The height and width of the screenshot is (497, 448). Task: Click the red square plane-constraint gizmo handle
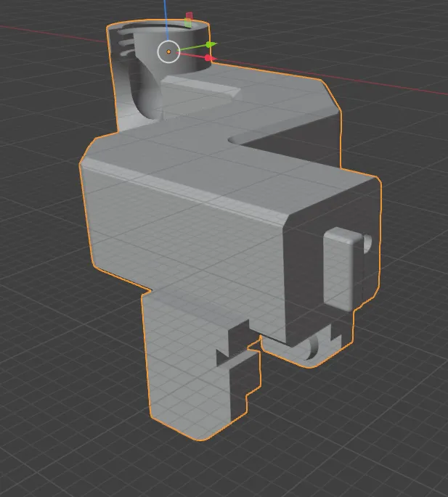pyautogui.click(x=190, y=15)
